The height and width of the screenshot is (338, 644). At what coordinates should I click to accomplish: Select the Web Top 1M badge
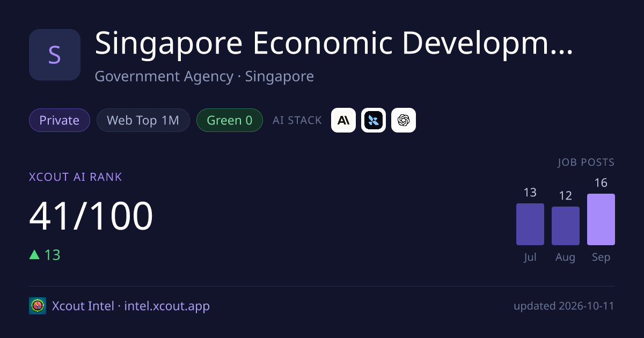tap(143, 120)
